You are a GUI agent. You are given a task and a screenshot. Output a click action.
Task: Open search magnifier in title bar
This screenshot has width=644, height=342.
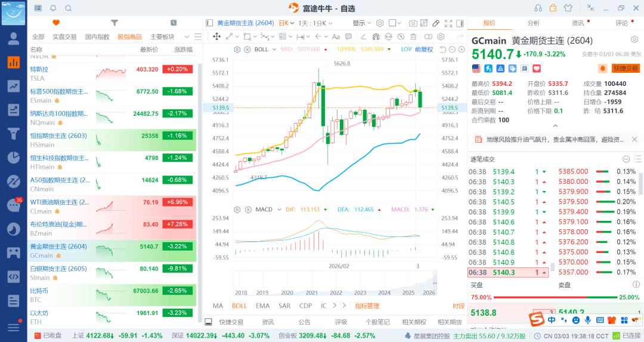point(69,8)
